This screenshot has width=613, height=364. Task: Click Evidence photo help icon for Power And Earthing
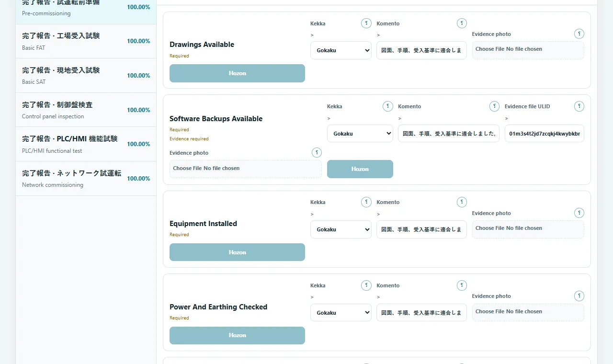click(x=579, y=296)
